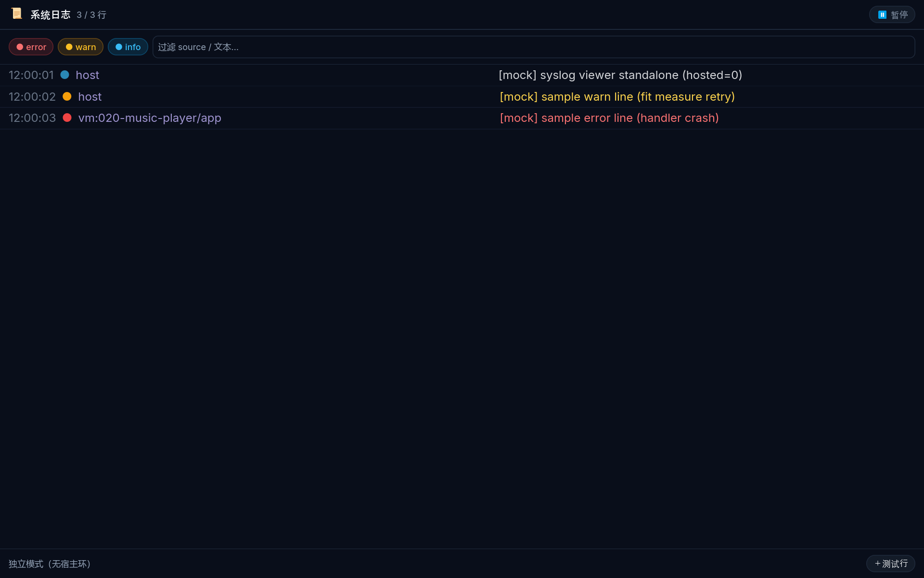Click the 独立模式（无宿主环）status text
924x578 pixels.
tap(50, 564)
